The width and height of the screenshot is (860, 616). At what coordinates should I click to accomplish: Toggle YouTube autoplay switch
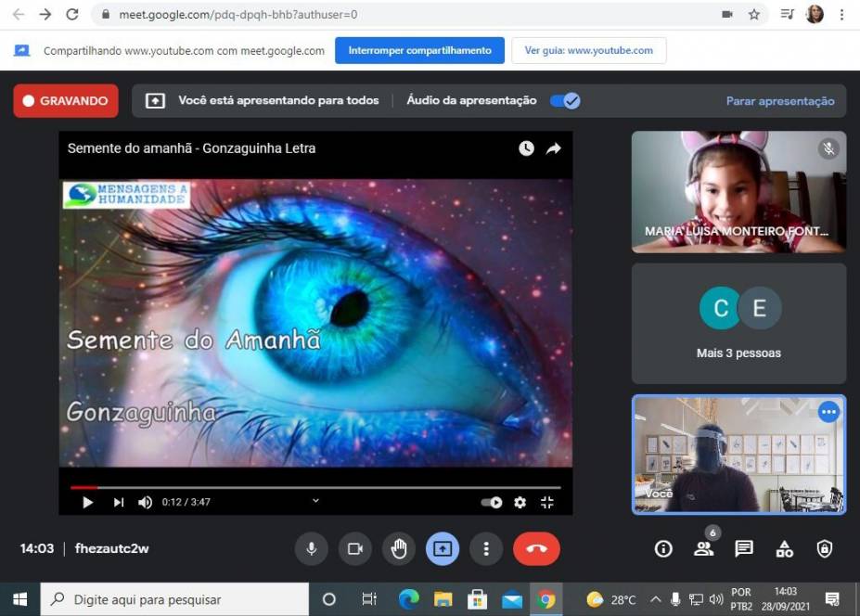pos(492,502)
